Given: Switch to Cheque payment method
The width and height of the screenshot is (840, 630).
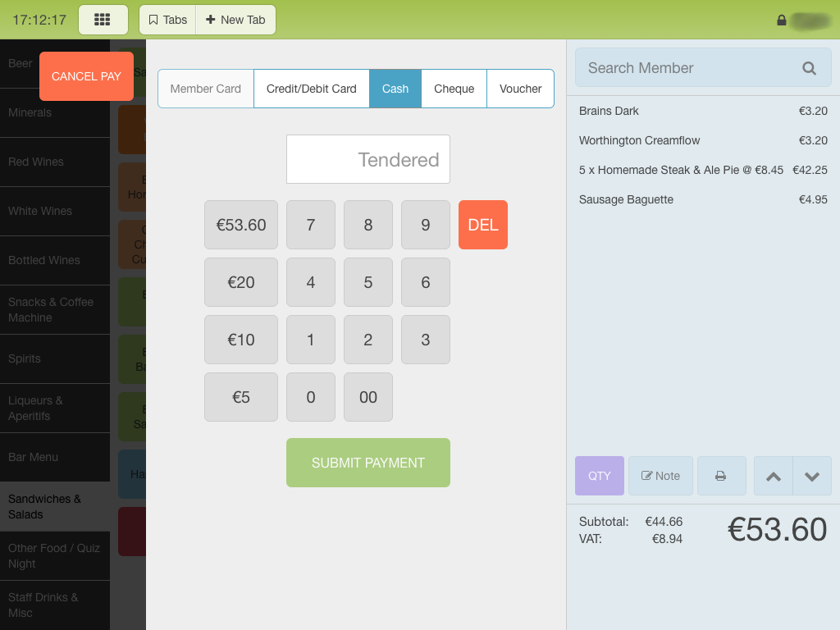Looking at the screenshot, I should (x=454, y=89).
